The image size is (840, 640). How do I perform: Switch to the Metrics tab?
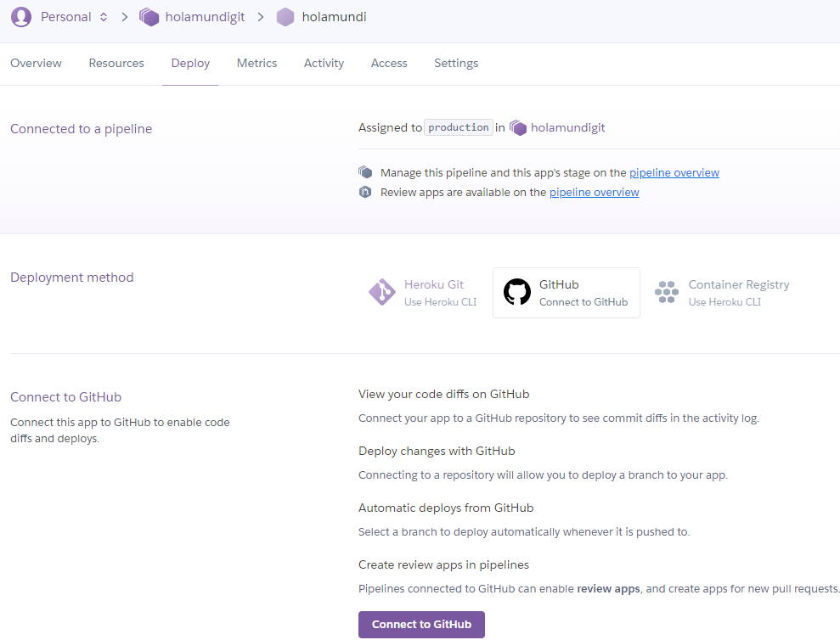click(x=257, y=63)
